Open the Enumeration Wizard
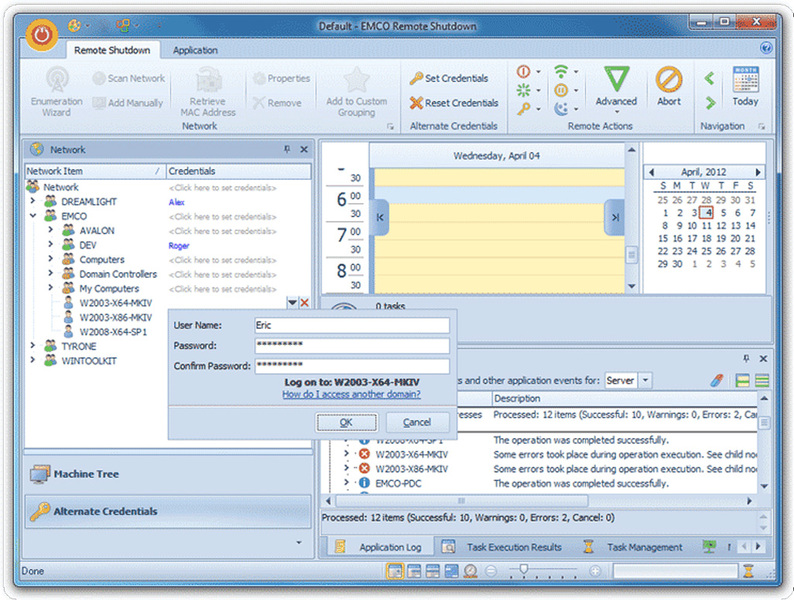 point(56,92)
